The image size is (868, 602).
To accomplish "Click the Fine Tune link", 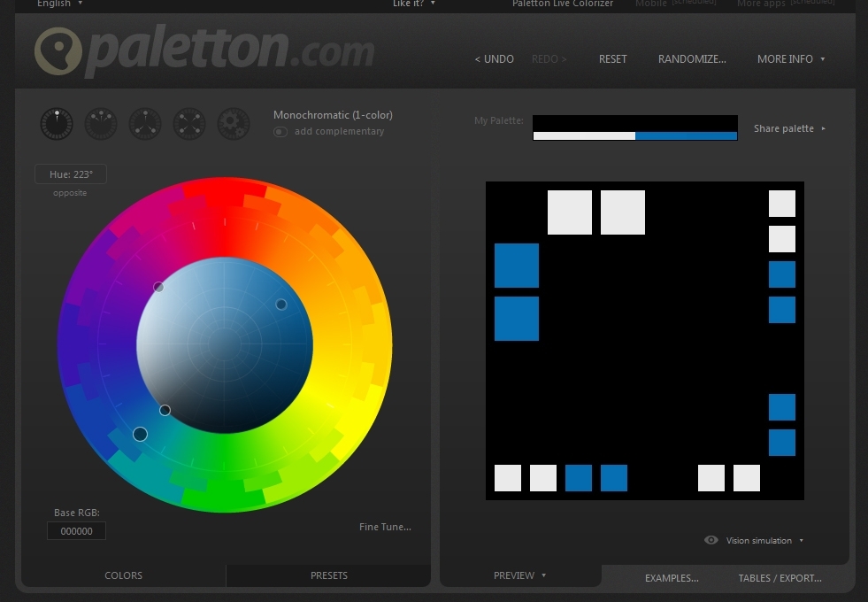I will [x=385, y=527].
